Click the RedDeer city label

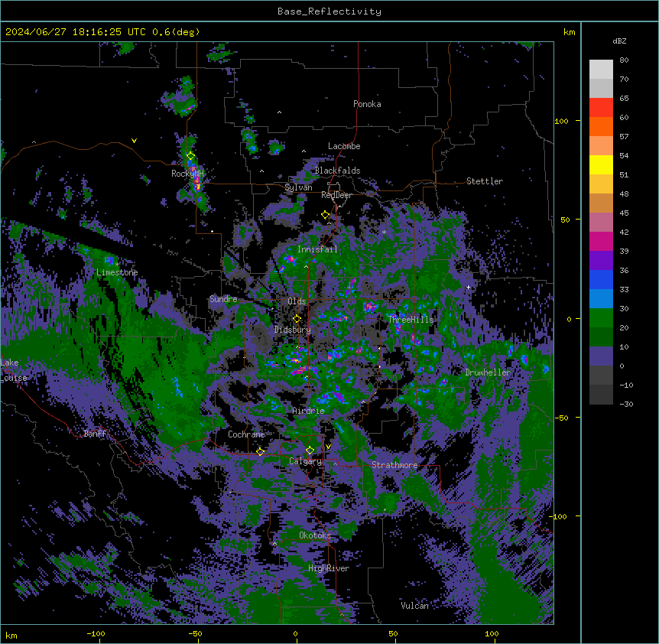336,195
